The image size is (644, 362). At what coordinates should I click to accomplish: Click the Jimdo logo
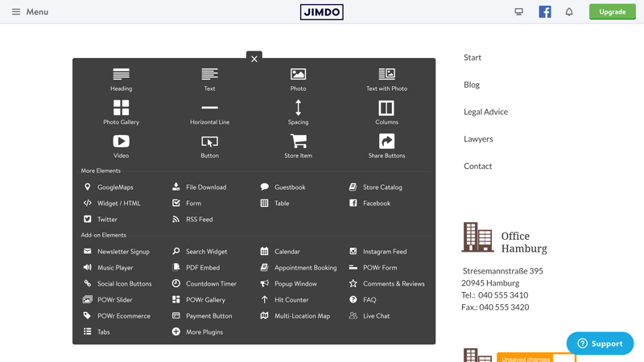pos(321,12)
